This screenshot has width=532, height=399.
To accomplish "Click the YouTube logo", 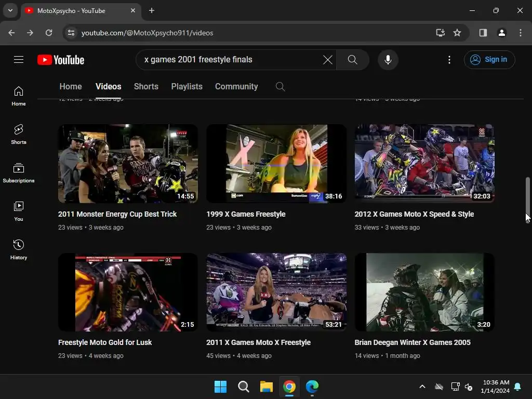I will pos(61,60).
